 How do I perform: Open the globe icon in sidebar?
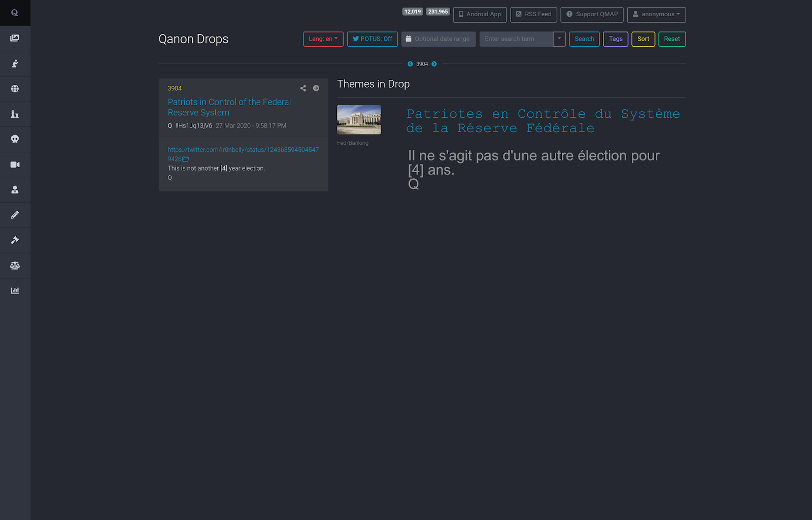click(15, 89)
